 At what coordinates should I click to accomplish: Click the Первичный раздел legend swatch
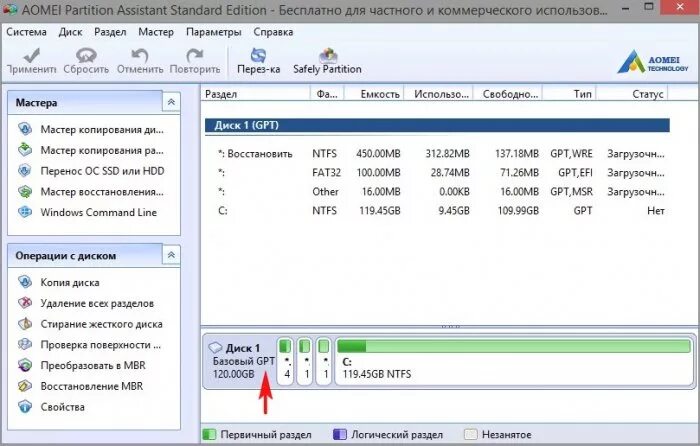pos(209,434)
